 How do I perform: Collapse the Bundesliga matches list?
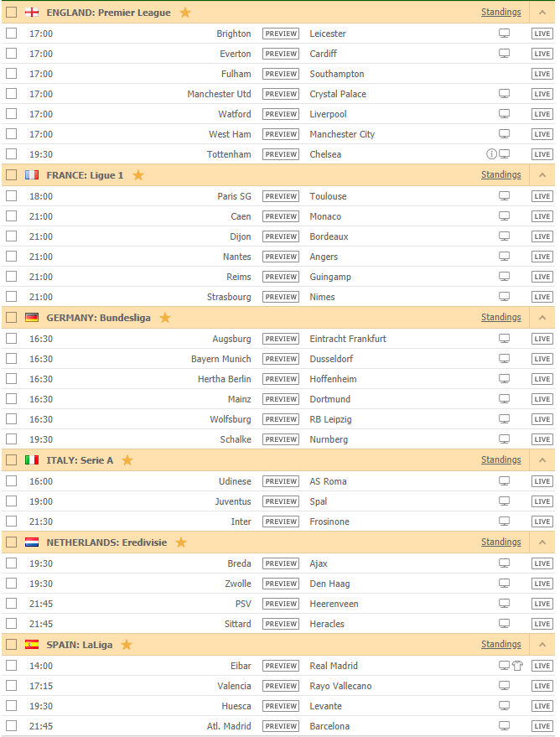[542, 318]
